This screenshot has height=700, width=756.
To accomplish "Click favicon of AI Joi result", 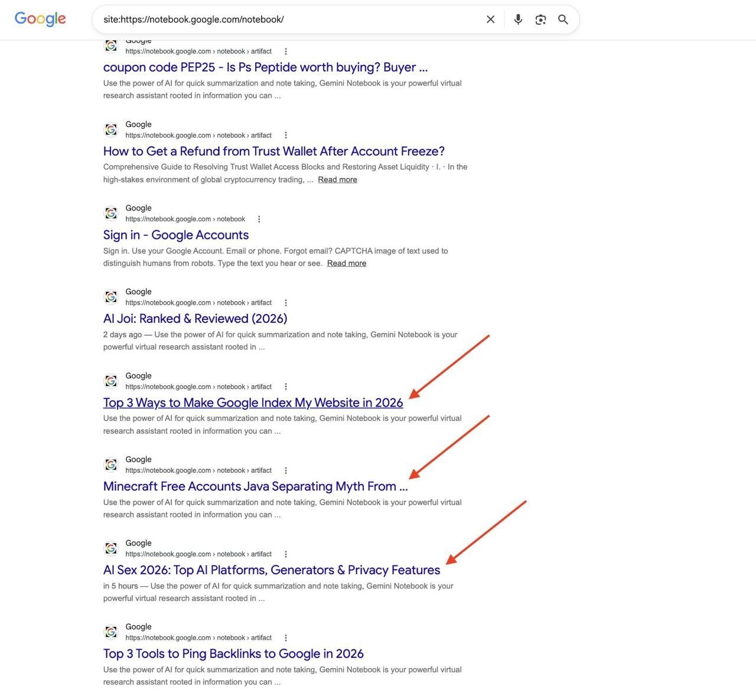I will 111,297.
